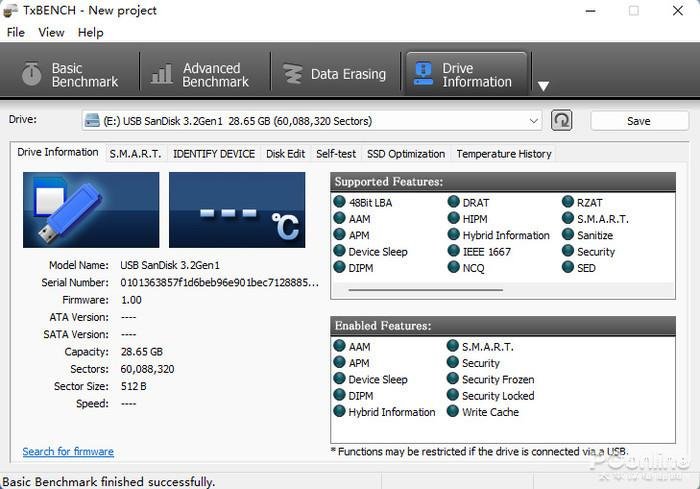Click the sectors value 60,088,320
The image size is (700, 489).
pyautogui.click(x=147, y=369)
